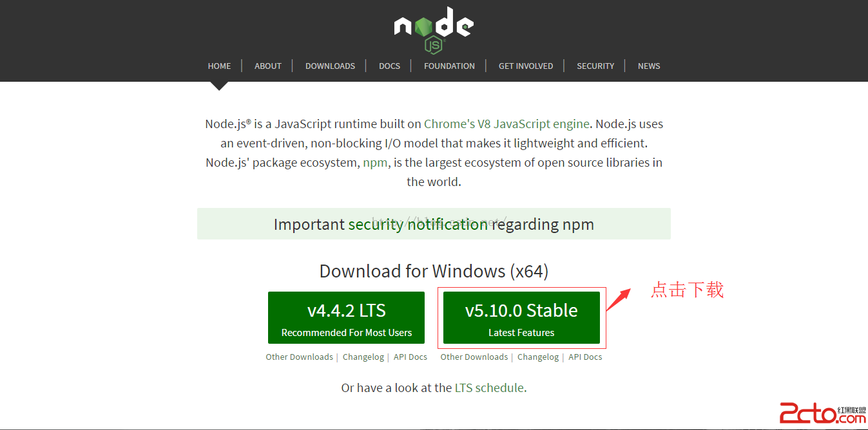Select GET INVOLVED in navigation
Screen dimensions: 868x430
[526, 66]
